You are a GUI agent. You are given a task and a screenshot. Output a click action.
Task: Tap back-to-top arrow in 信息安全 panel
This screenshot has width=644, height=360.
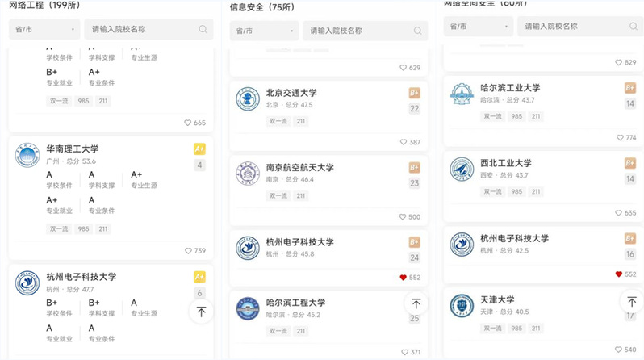coord(416,303)
